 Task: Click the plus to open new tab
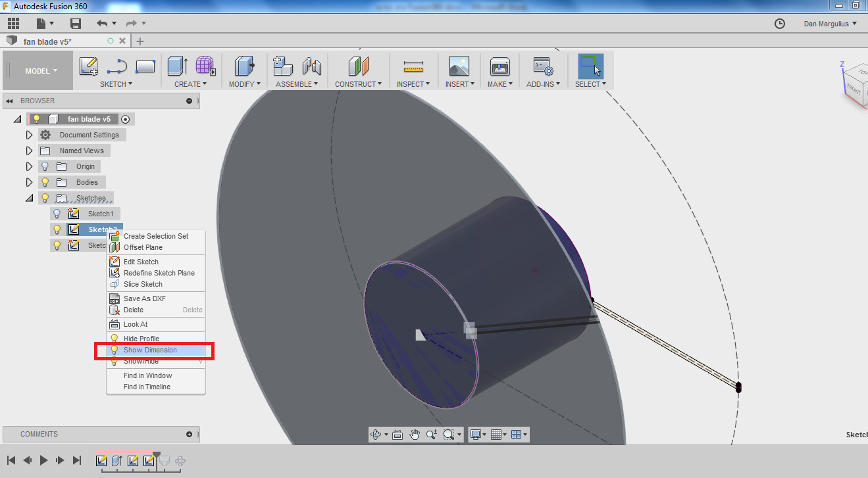tap(140, 41)
